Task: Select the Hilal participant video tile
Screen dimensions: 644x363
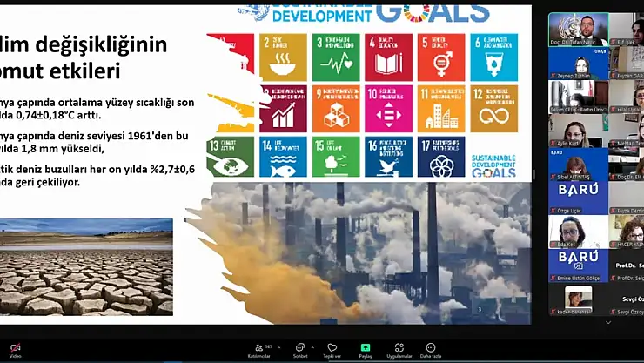Action: pos(627,97)
